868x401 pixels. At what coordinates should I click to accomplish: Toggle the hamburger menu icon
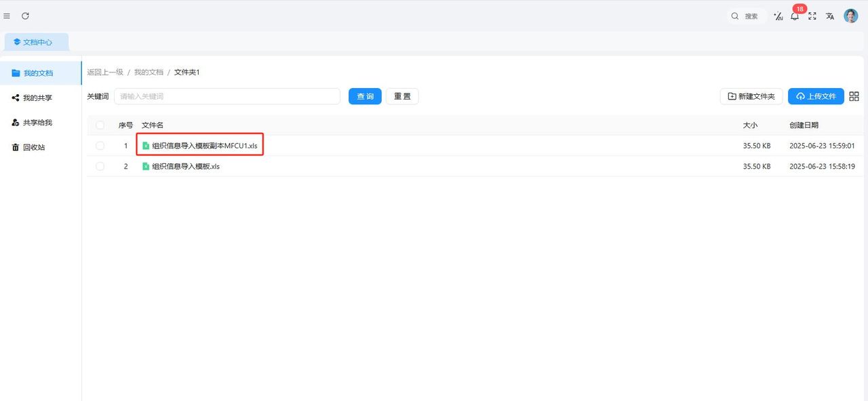point(7,16)
